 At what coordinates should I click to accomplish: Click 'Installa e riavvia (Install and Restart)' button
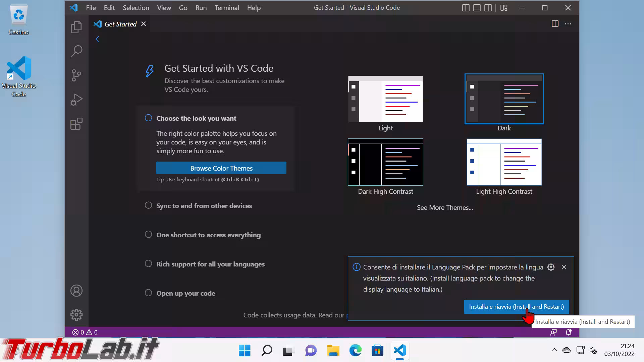516,307
